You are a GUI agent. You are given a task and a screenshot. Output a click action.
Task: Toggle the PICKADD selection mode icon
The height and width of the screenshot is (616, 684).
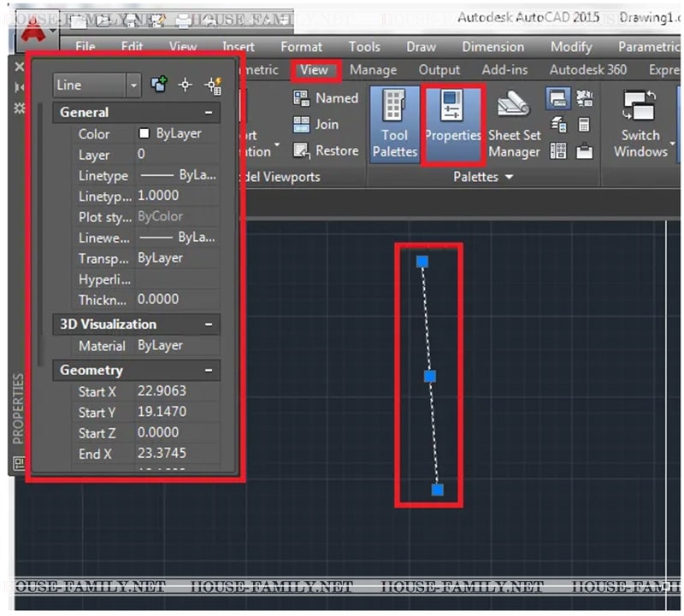point(159,85)
